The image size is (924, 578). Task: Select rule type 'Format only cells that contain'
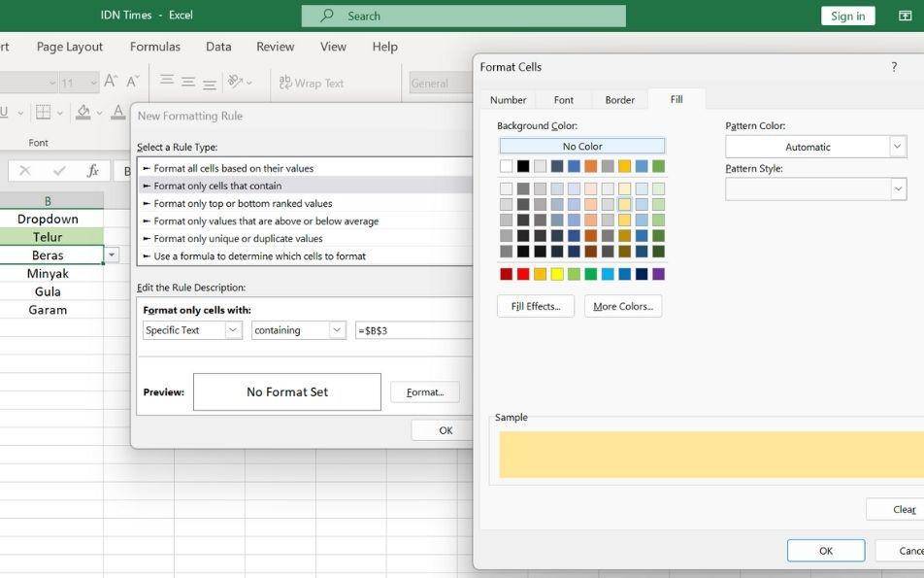(x=305, y=186)
